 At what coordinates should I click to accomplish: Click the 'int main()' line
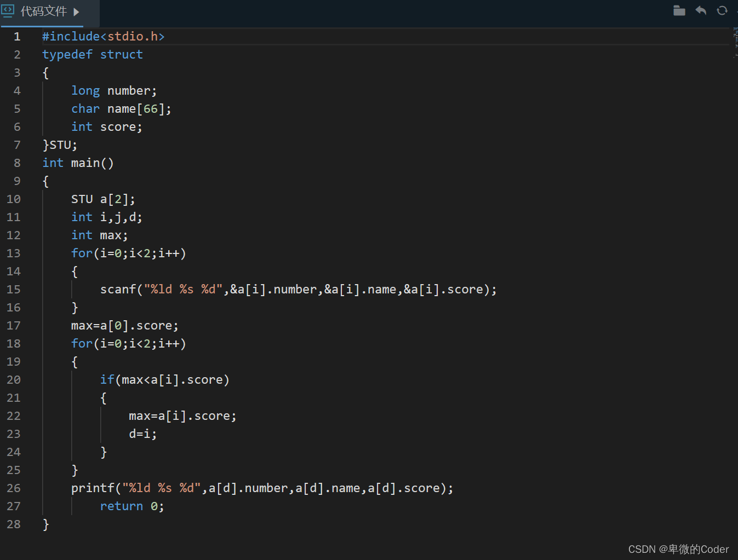click(x=78, y=163)
